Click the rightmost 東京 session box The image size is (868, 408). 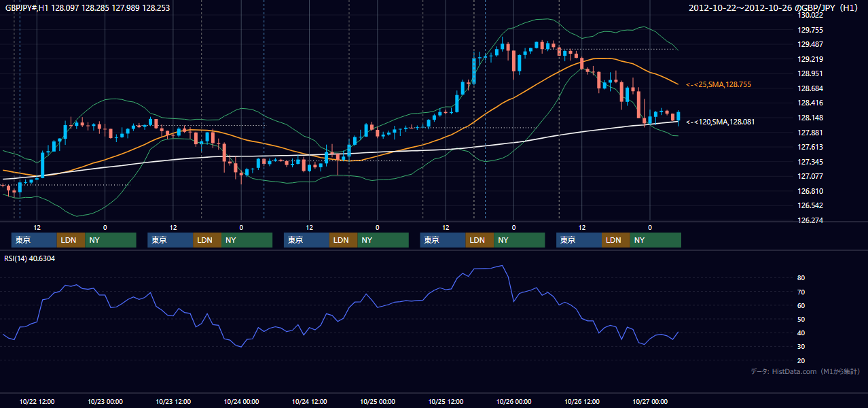(x=579, y=240)
